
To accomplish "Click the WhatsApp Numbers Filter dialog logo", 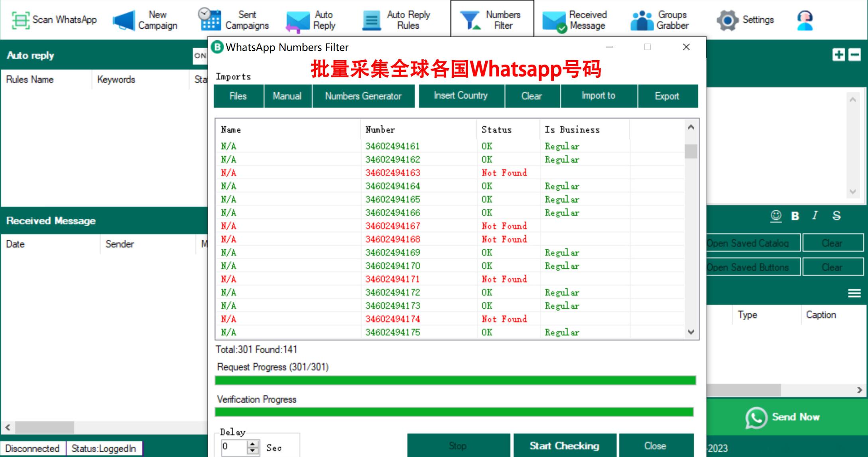I will 217,47.
